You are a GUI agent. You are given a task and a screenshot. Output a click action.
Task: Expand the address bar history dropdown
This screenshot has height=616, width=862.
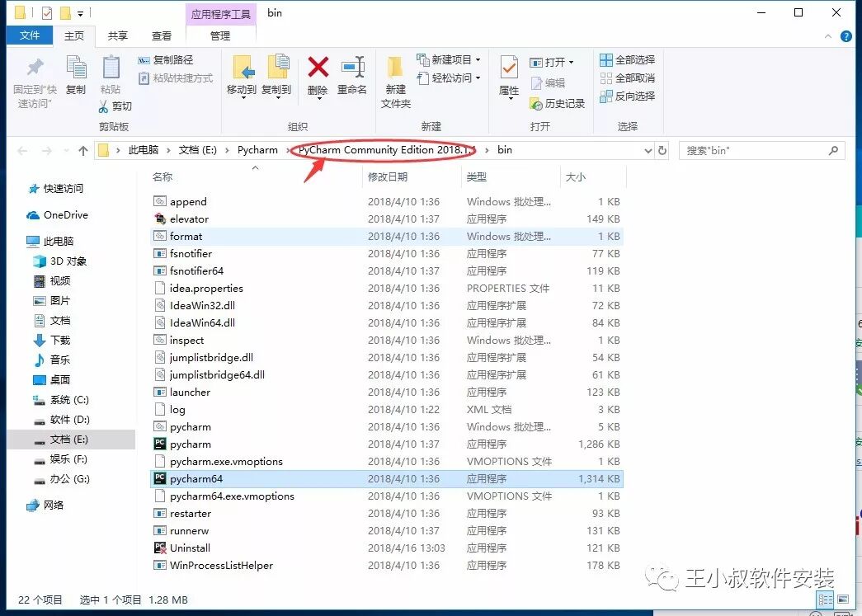click(648, 151)
